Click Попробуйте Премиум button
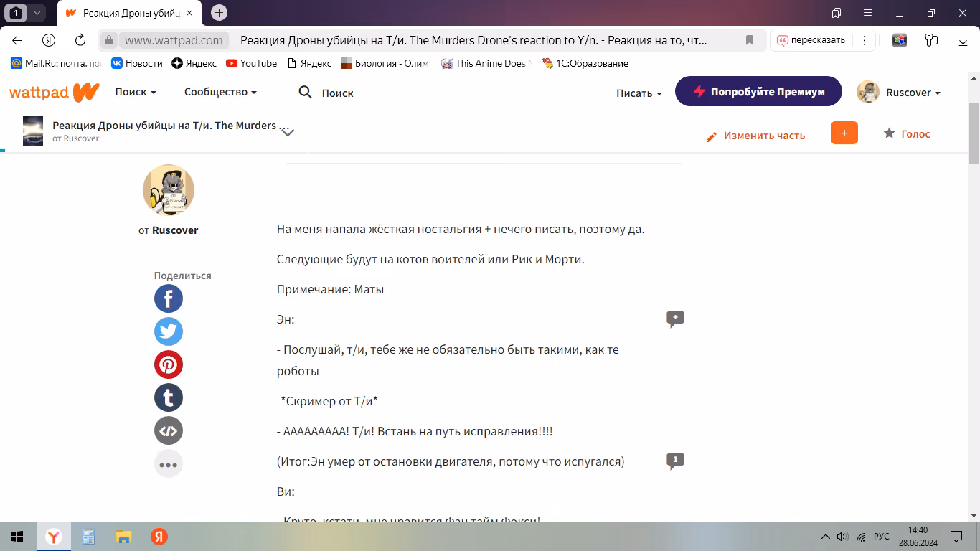 pos(758,91)
